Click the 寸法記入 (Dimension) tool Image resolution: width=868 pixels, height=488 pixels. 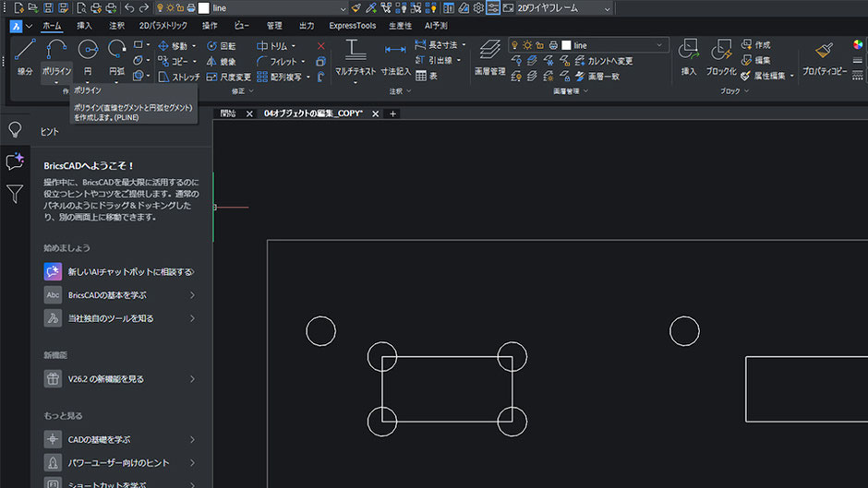(395, 57)
